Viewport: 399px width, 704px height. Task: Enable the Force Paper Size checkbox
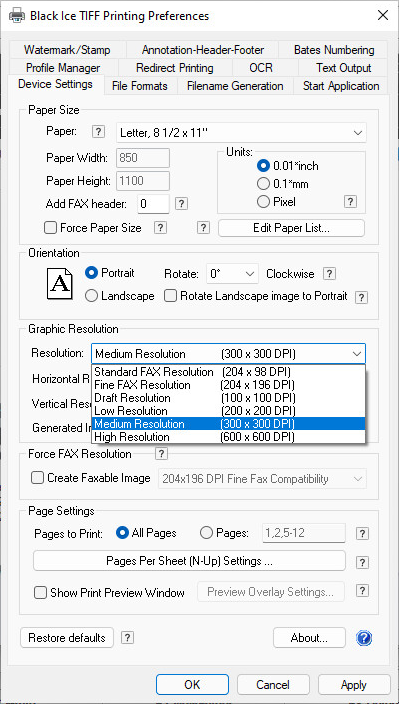click(x=50, y=228)
